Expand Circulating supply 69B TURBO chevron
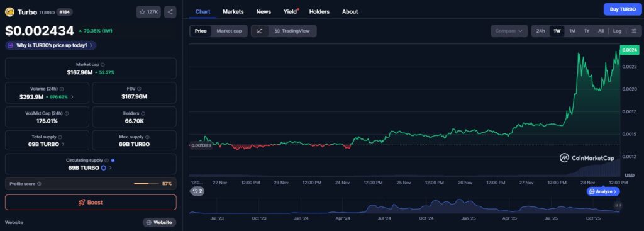The image size is (644, 231). [x=111, y=167]
